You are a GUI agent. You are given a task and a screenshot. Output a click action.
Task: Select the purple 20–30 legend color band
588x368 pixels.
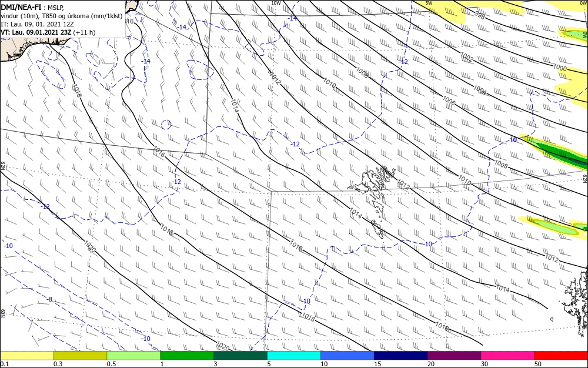[454, 356]
